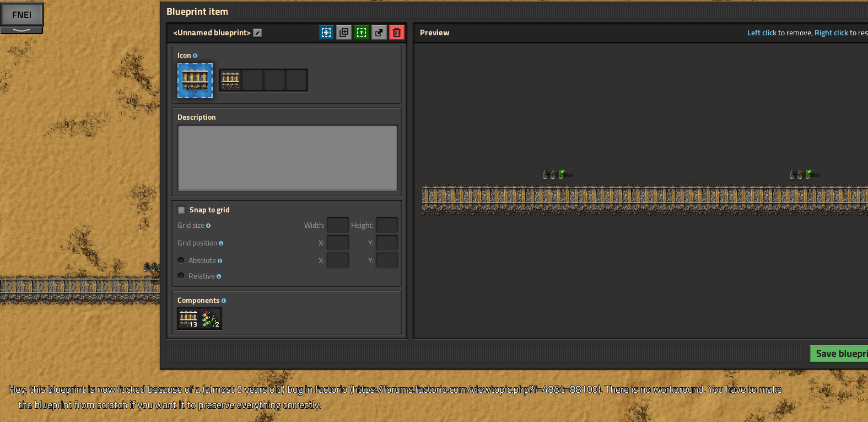Click the green upgrade selection icon

pos(362,33)
